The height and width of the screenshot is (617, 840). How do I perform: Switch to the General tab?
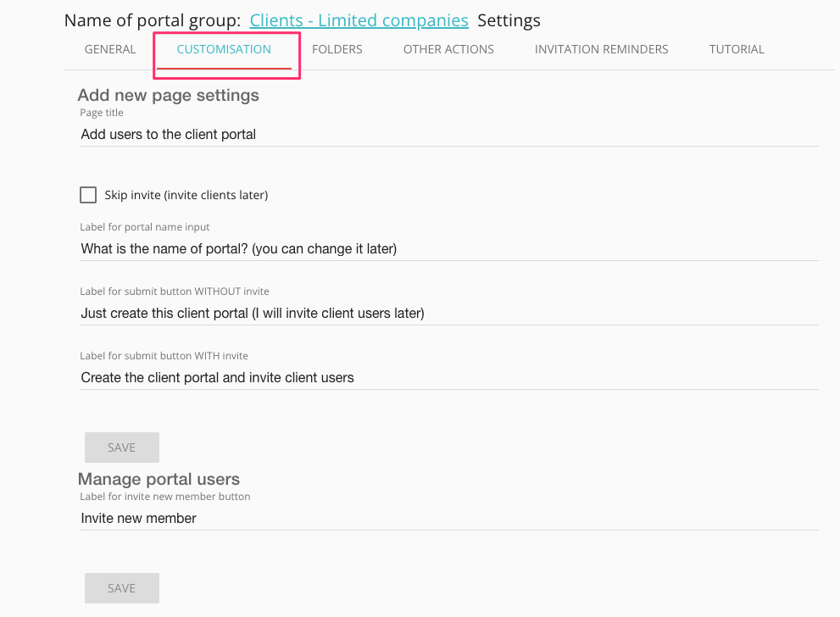click(x=110, y=49)
